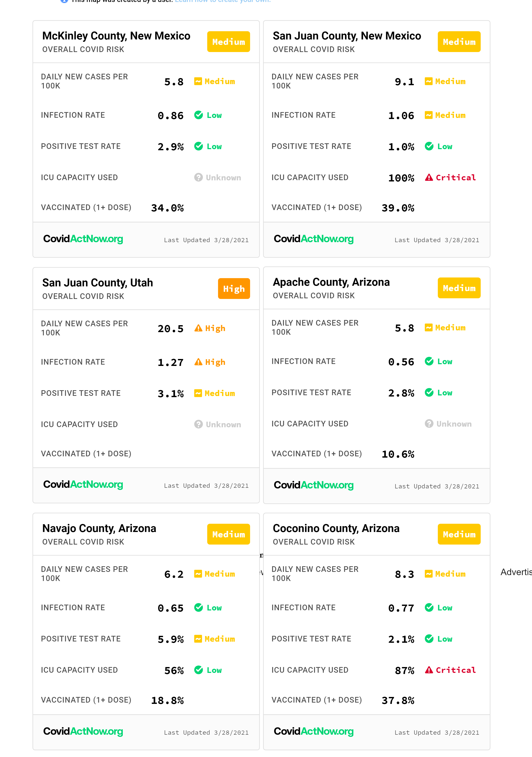Screen dimensions: 532x757
Task: Click Low checkmark for Navajo ICU capacity
Action: (x=198, y=670)
